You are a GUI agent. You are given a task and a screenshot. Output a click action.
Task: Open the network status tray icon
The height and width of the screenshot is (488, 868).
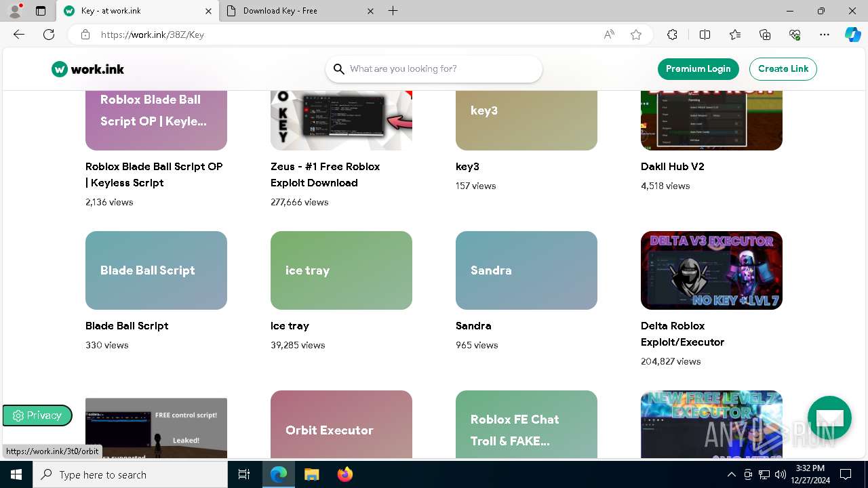pos(764,474)
